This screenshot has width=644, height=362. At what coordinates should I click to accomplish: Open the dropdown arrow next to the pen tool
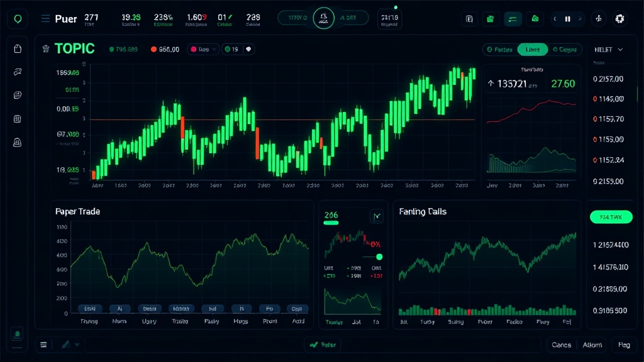tap(77, 345)
